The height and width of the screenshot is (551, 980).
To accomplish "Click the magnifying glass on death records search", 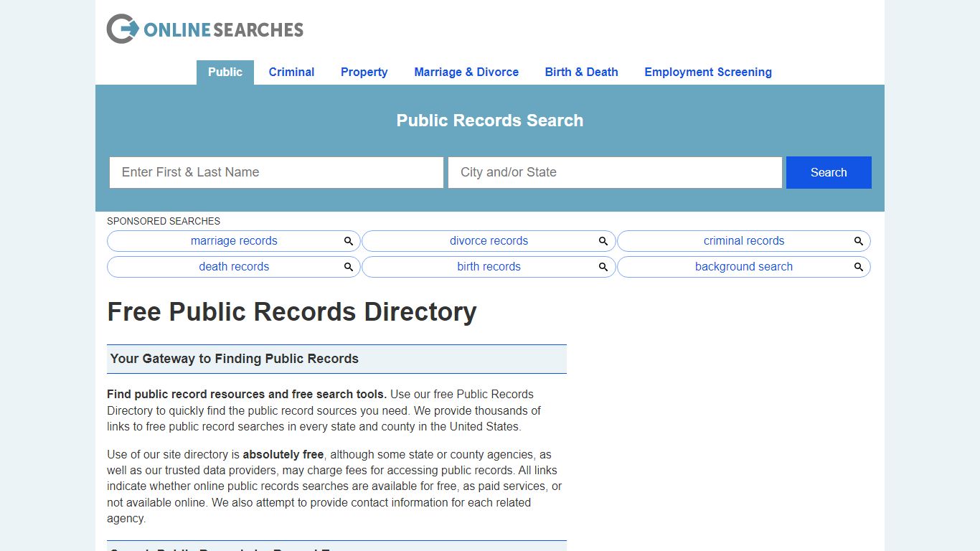I will click(349, 266).
